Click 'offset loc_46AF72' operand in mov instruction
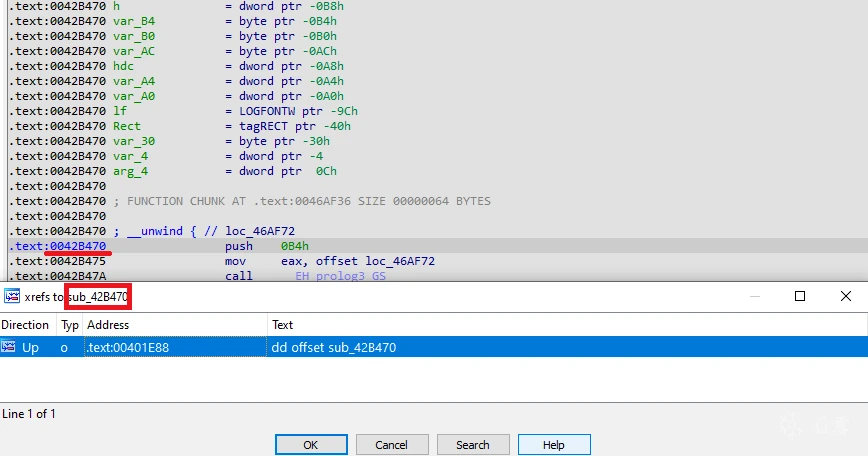This screenshot has width=868, height=456. pos(375,261)
